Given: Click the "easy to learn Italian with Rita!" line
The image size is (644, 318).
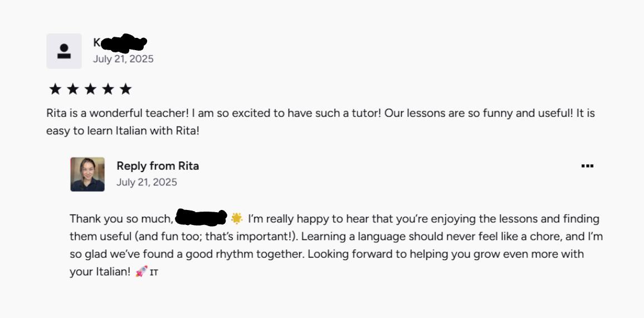Looking at the screenshot, I should 123,131.
